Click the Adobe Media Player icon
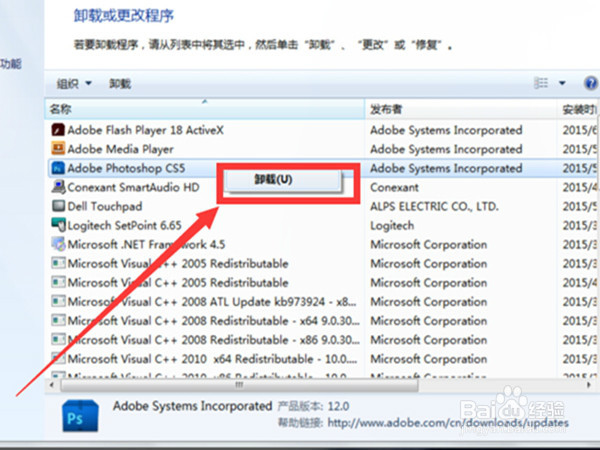Image resolution: width=600 pixels, height=450 pixels. pyautogui.click(x=58, y=149)
